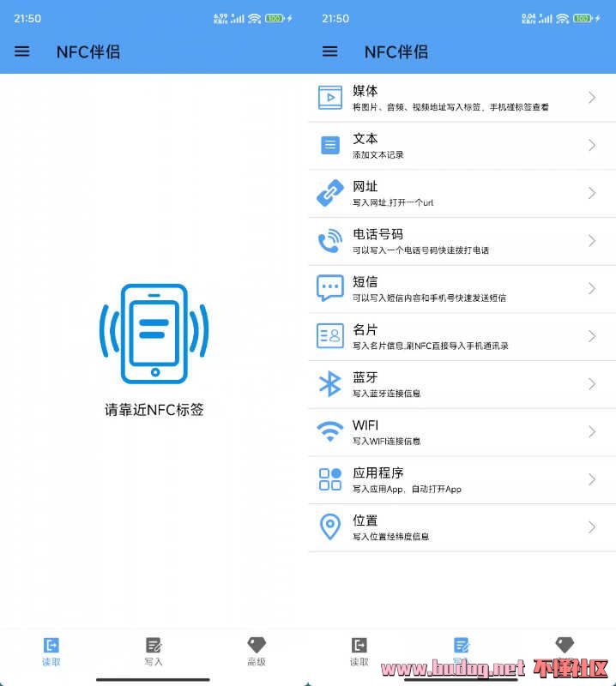The image size is (616, 686).
Task: Expand the 文本 row chevron
Action: [x=592, y=145]
